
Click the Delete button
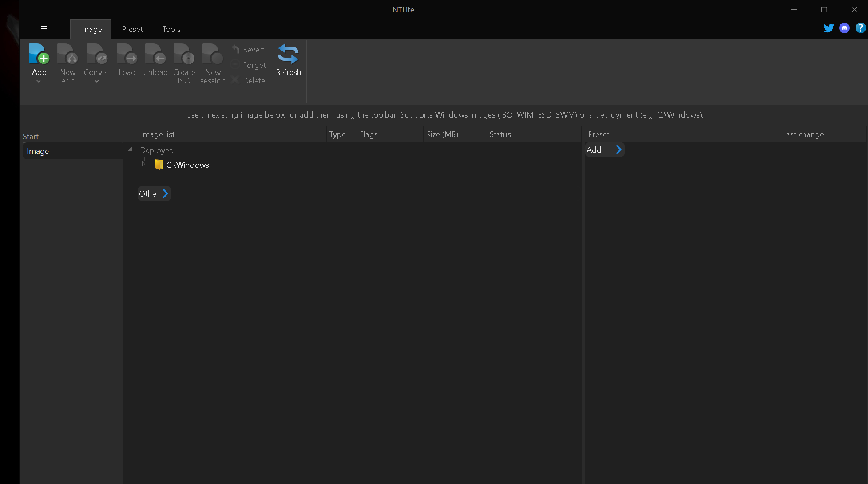(x=248, y=81)
